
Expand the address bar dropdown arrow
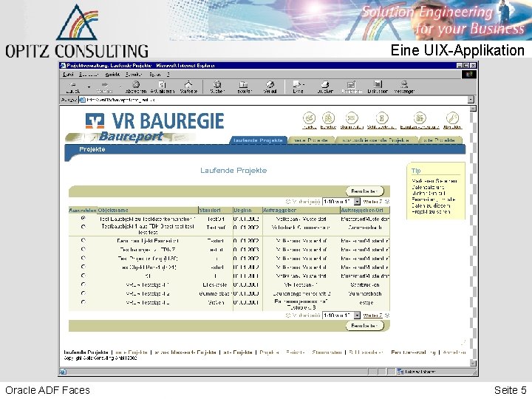tap(471, 100)
